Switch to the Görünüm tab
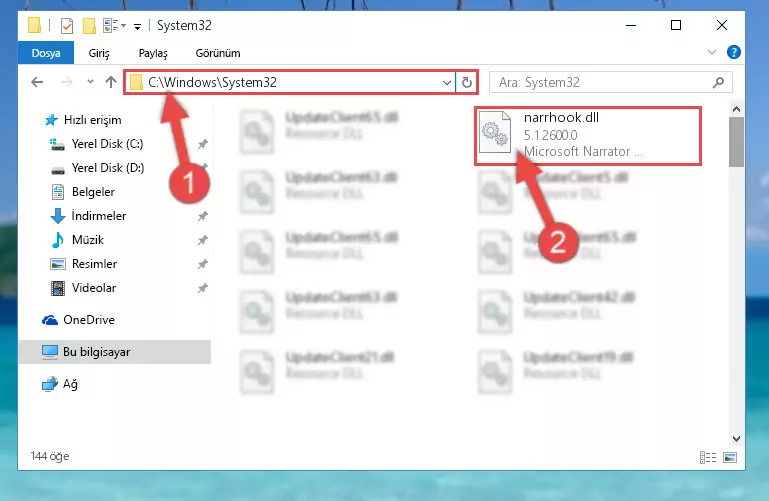Viewport: 769px width, 501px height. [x=218, y=53]
